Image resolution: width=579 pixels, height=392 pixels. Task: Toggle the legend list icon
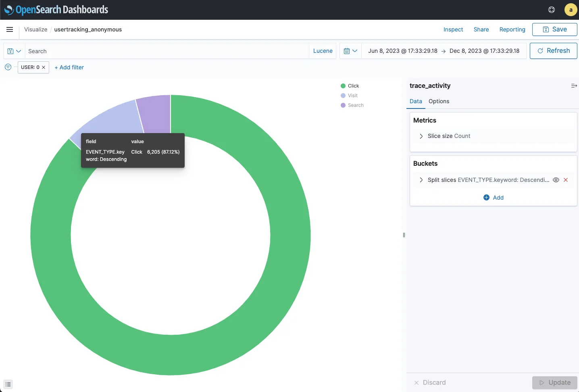(x=8, y=384)
